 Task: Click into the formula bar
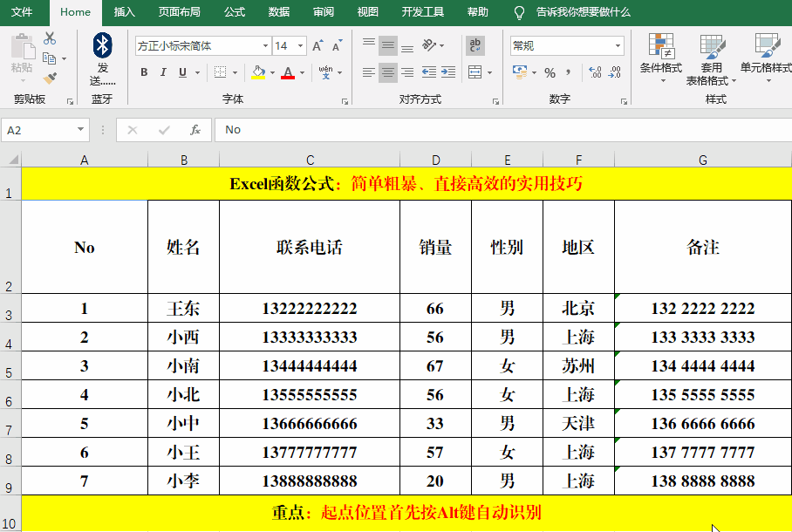[503, 130]
